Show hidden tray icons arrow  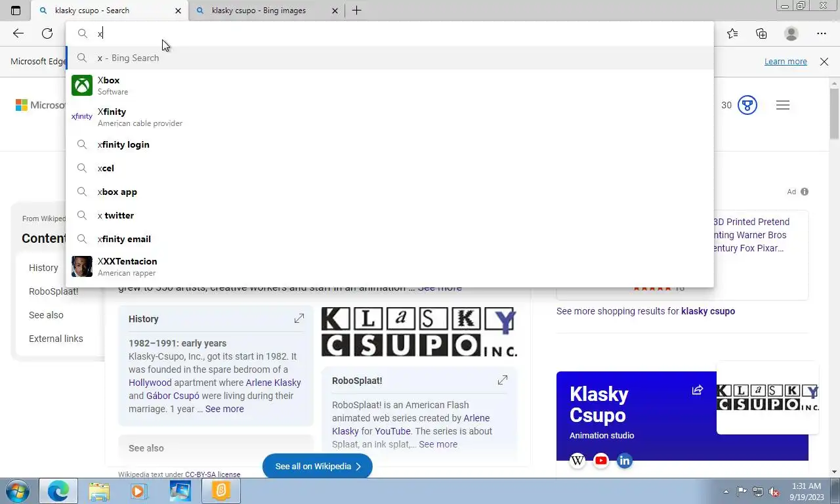coord(726,492)
